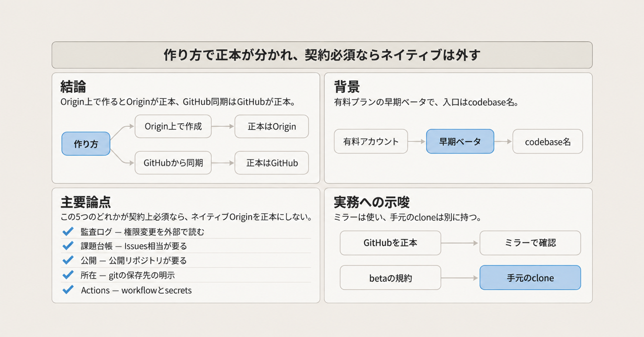Toggle the checkmark beside 課題台帳

67,245
